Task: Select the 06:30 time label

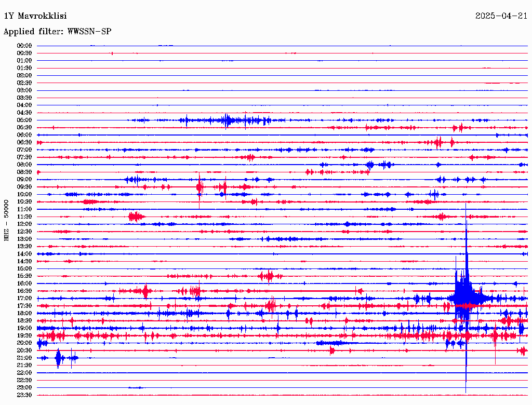Action: [24, 142]
